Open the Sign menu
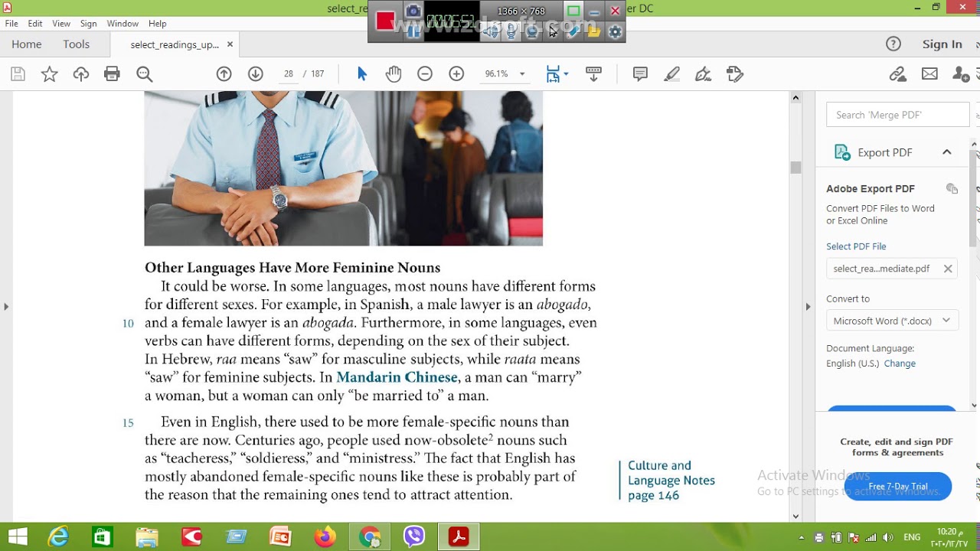The height and width of the screenshot is (551, 980). (x=88, y=24)
